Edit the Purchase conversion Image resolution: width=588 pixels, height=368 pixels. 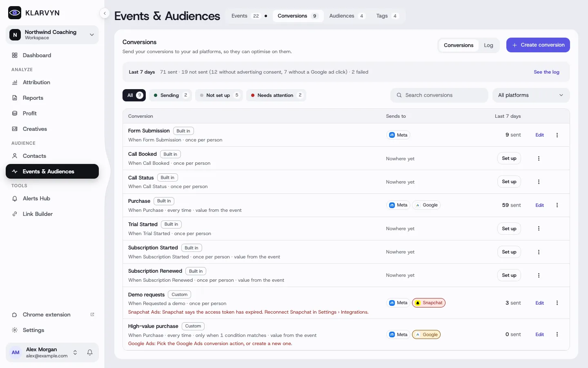[x=539, y=205]
